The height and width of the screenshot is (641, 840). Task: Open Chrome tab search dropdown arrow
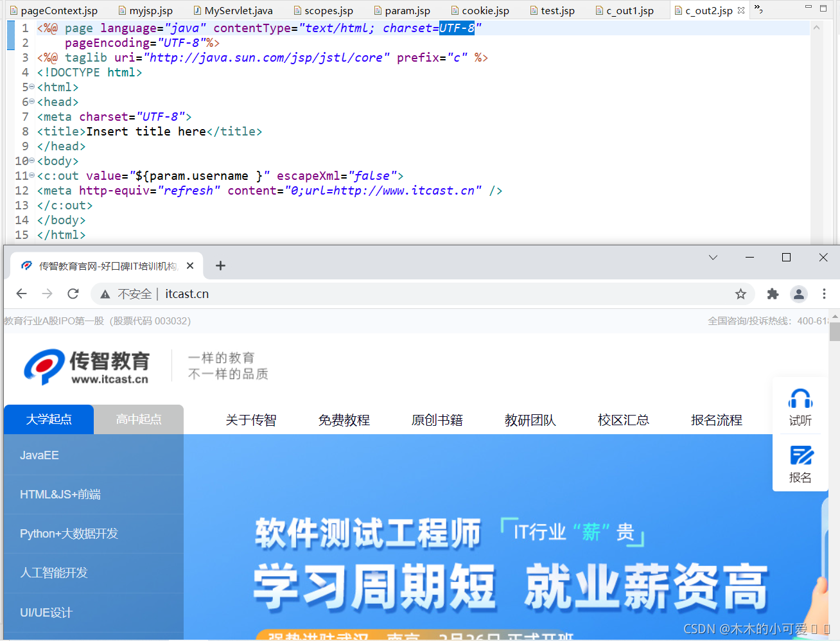[712, 257]
